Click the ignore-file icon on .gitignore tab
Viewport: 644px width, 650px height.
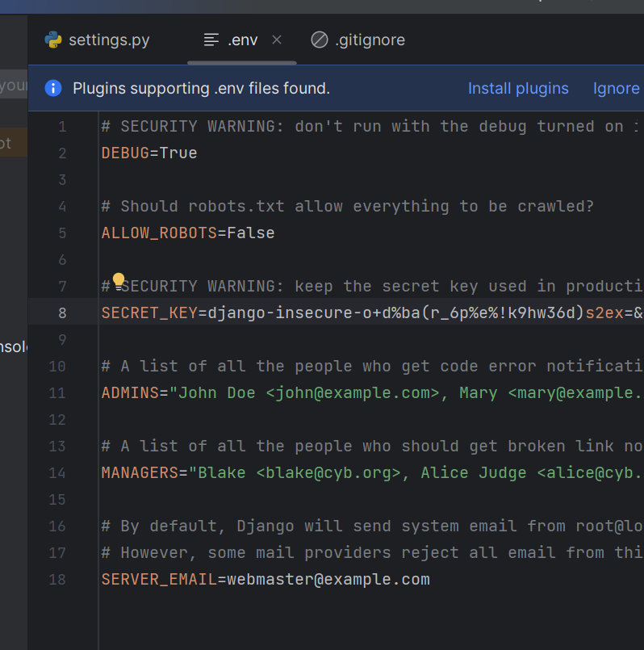tap(320, 40)
